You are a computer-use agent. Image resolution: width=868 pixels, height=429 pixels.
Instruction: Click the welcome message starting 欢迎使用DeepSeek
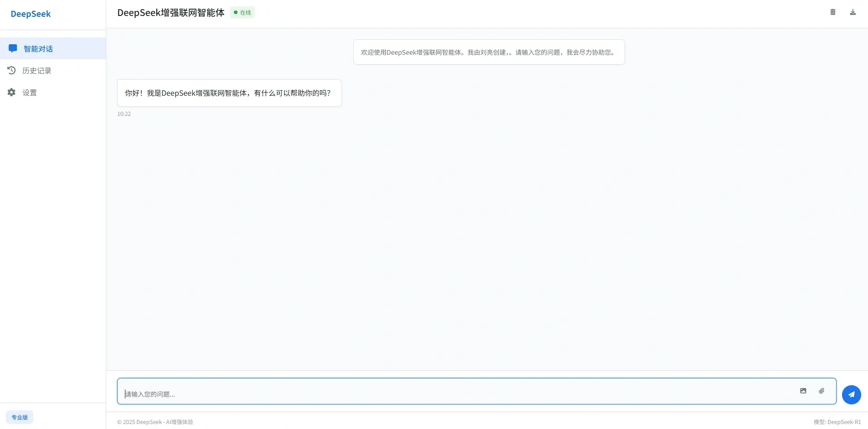click(x=489, y=52)
